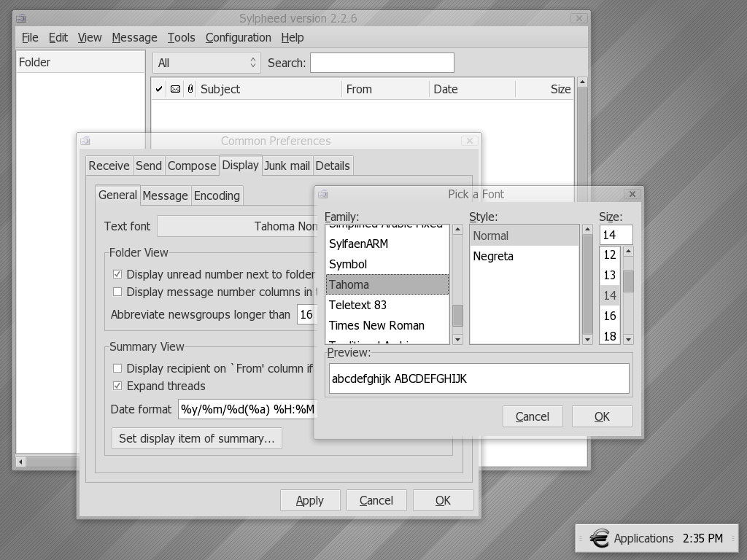
Task: Click OK in Common Preferences
Action: 443,500
